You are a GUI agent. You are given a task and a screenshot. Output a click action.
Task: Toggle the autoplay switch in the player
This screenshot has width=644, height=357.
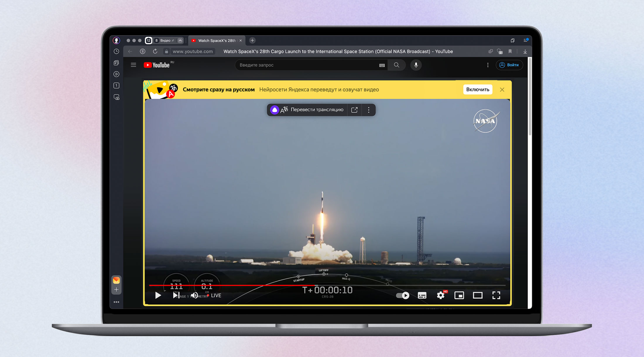click(x=403, y=295)
